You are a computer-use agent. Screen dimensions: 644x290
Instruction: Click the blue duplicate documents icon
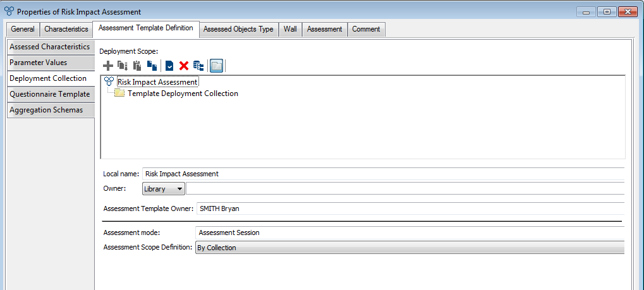pos(152,65)
